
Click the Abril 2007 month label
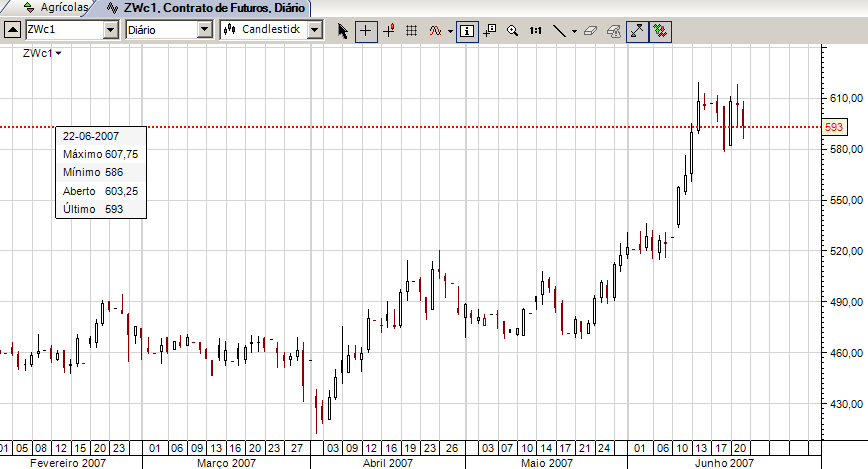coord(388,462)
